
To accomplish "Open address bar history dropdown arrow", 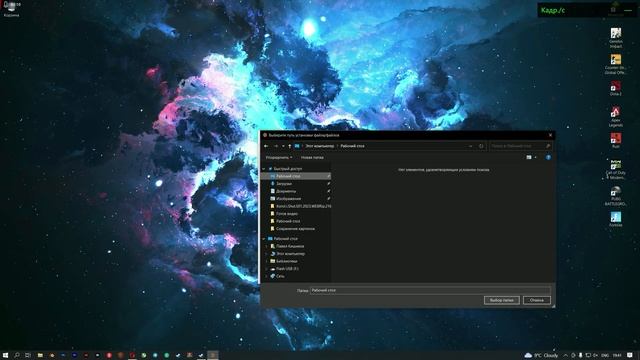I will coord(471,146).
